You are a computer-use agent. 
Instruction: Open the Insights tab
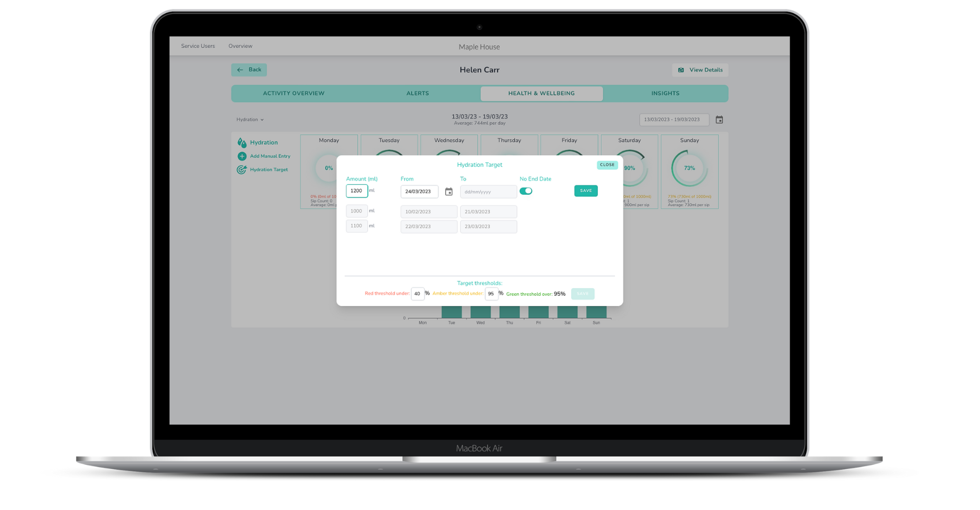tap(665, 93)
